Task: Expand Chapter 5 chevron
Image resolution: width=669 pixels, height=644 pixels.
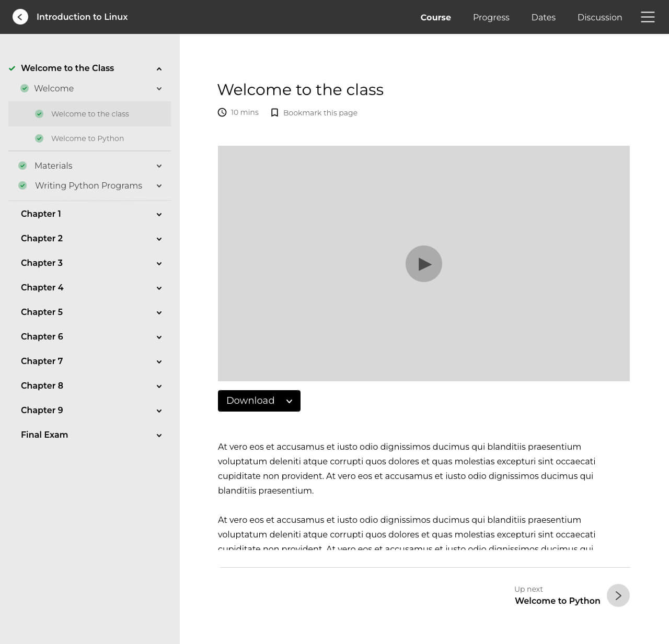Action: pos(159,312)
